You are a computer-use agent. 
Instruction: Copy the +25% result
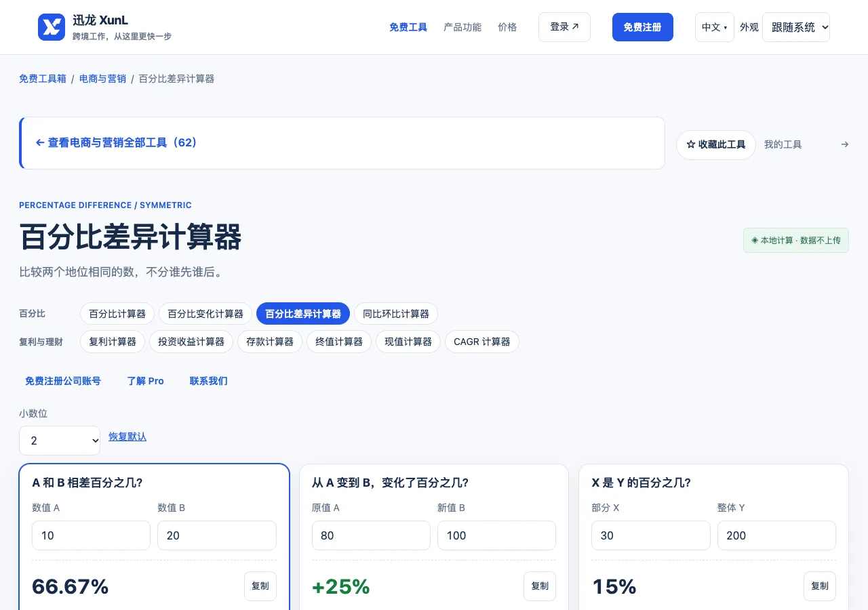click(540, 586)
